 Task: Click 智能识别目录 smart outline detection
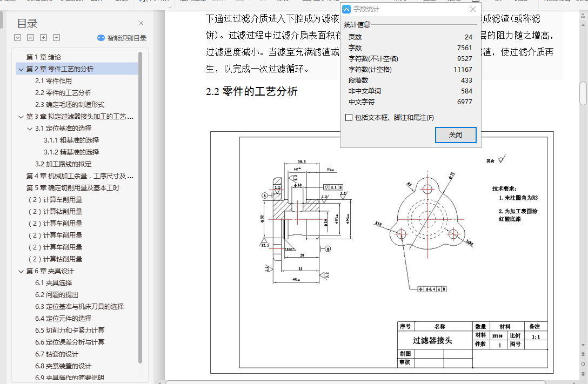pos(122,38)
